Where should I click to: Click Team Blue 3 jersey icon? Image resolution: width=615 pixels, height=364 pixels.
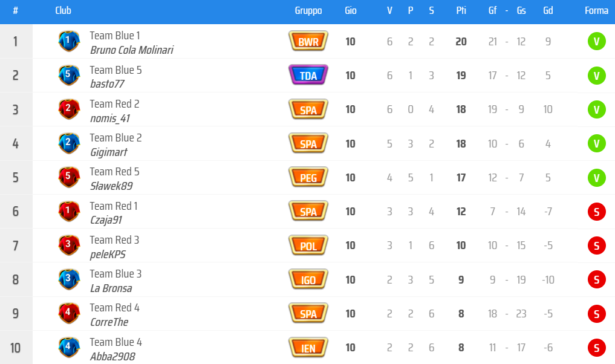coord(68,279)
